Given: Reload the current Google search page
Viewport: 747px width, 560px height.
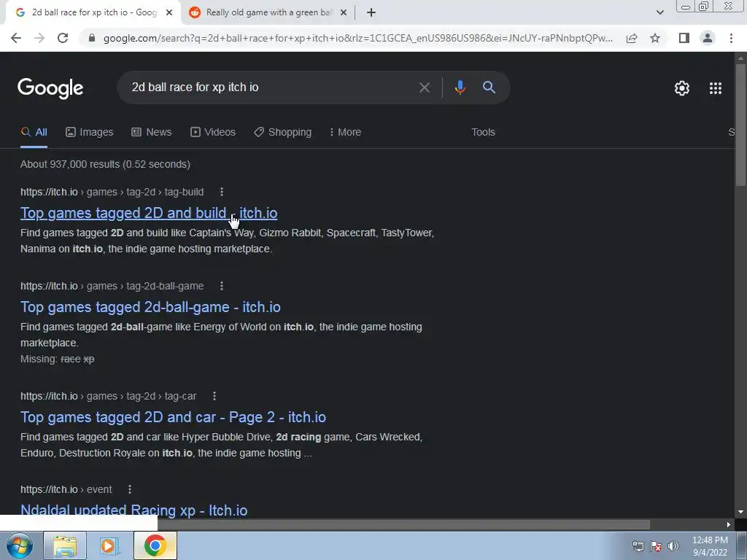Looking at the screenshot, I should pos(63,38).
